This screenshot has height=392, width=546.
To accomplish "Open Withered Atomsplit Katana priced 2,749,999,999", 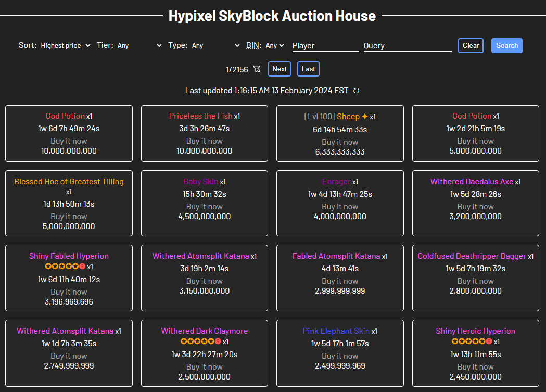I will click(69, 353).
